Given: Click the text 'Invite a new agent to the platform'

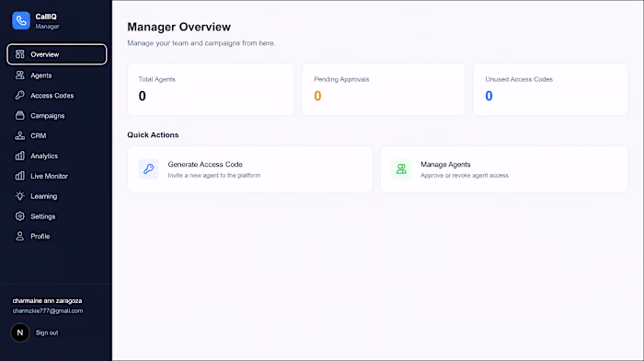Looking at the screenshot, I should click(x=214, y=175).
